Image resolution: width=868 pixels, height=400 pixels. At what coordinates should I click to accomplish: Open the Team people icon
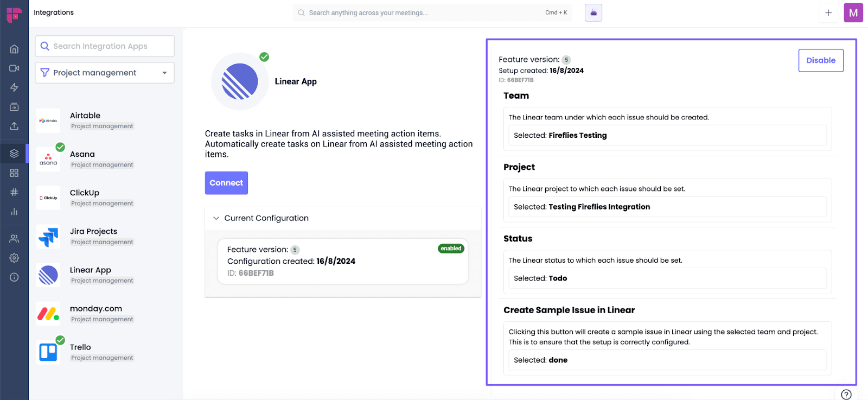pyautogui.click(x=14, y=238)
